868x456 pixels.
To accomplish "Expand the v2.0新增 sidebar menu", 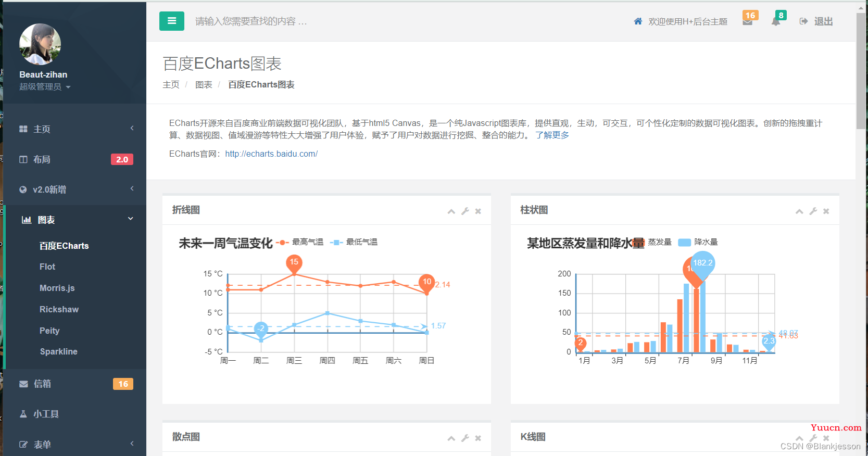I will 73,189.
